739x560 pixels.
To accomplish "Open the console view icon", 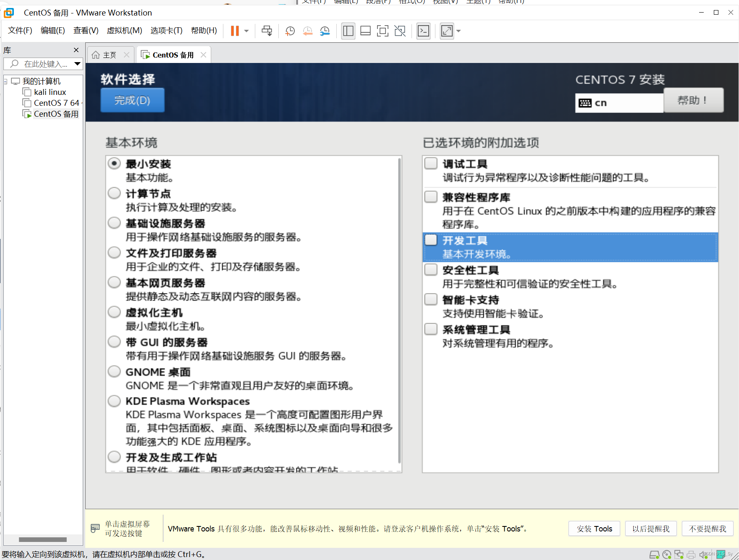I will [x=423, y=31].
